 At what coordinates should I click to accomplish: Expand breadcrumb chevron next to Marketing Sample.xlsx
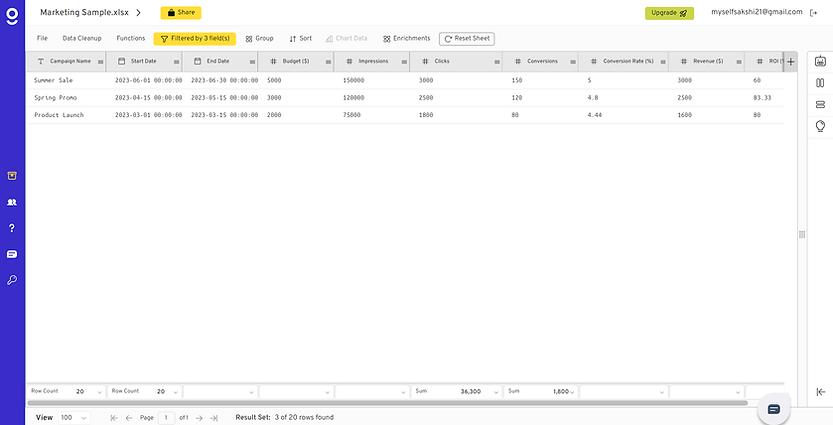[138, 13]
